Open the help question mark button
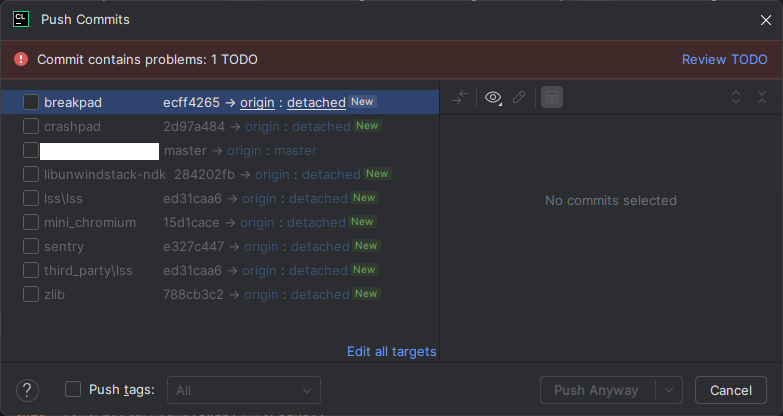The height and width of the screenshot is (416, 783). click(28, 390)
